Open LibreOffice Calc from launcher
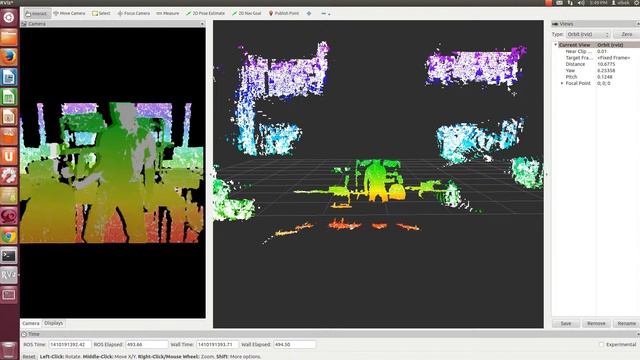The width and height of the screenshot is (640, 360). (x=9, y=97)
